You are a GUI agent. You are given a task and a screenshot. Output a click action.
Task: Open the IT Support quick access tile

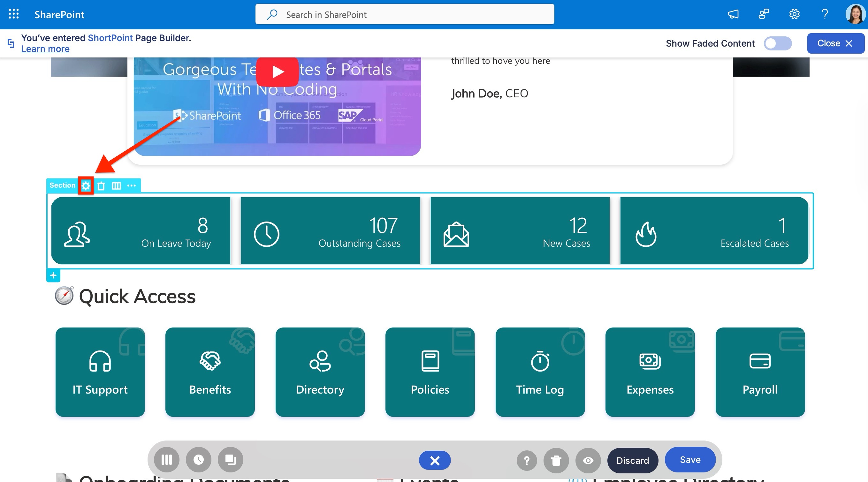(x=100, y=372)
